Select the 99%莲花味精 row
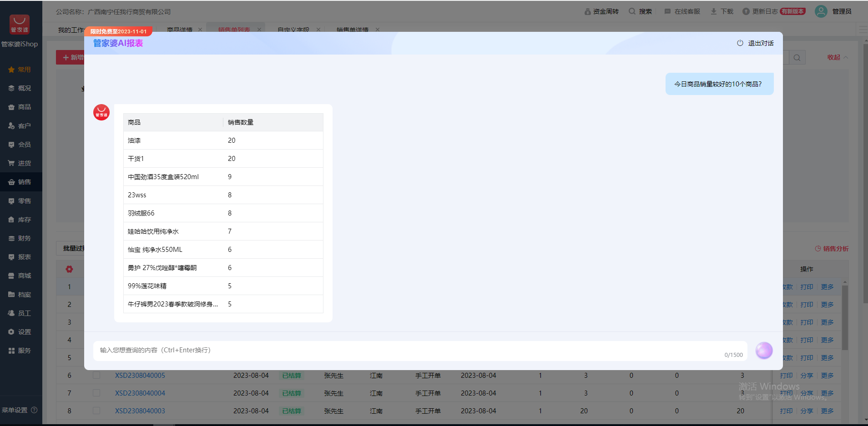Viewport: 868px width, 426px height. (223, 286)
